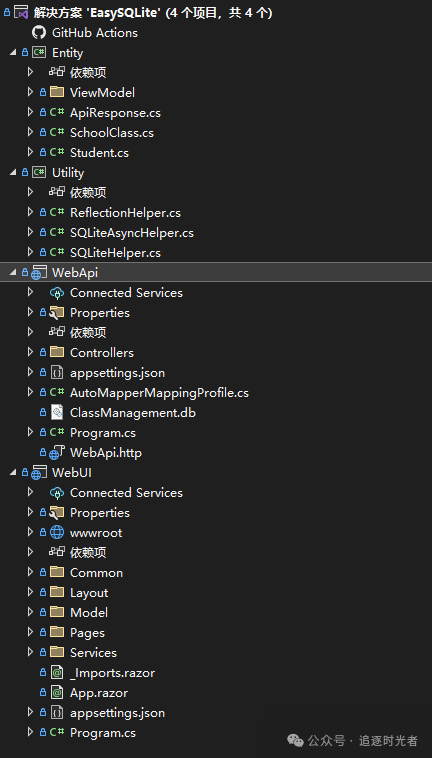Image resolution: width=432 pixels, height=758 pixels.
Task: Click the C# project icon beside Entity
Action: [x=39, y=53]
